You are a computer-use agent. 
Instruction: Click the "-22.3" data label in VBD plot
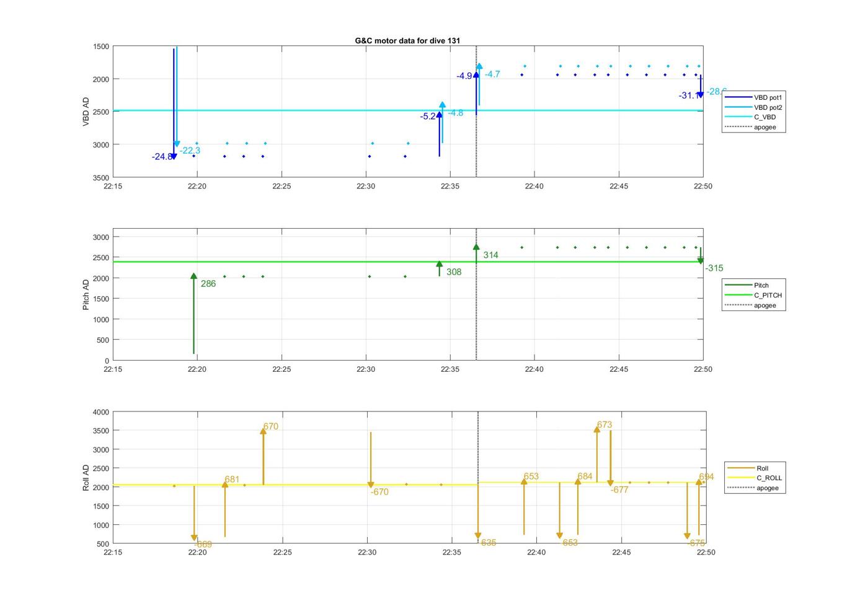tap(190, 151)
